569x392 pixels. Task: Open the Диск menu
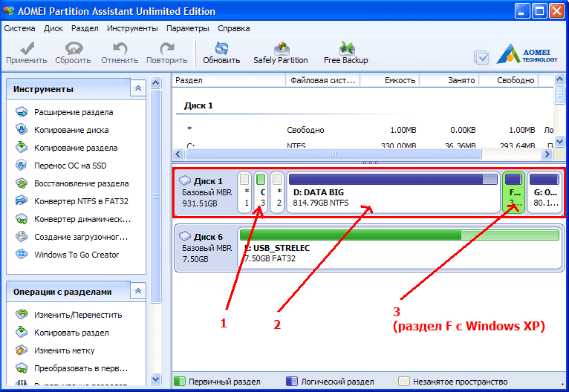[53, 28]
